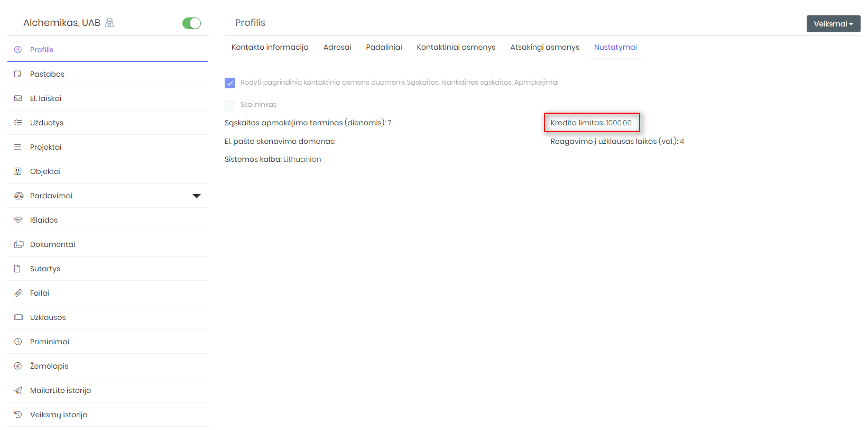The width and height of the screenshot is (868, 430).
Task: Click the El. laiškai envelope icon
Action: (18, 98)
